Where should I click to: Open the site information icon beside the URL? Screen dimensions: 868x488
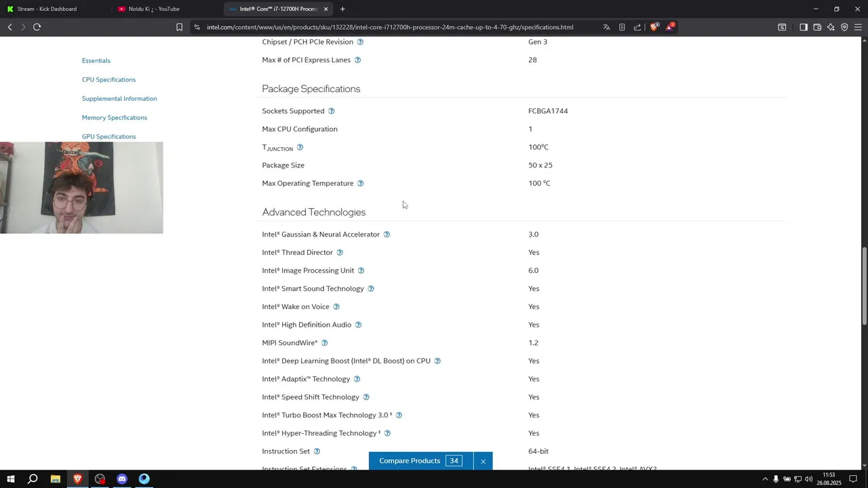197,27
